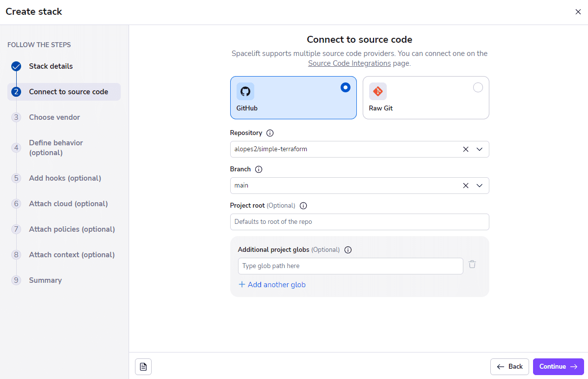
Task: Expand the Branch dropdown
Action: 480,186
